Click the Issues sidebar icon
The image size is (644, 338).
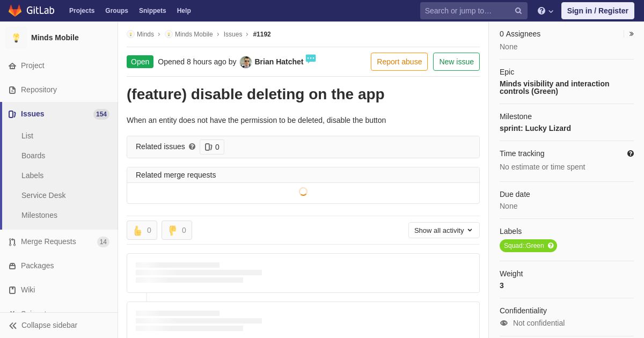(x=12, y=114)
